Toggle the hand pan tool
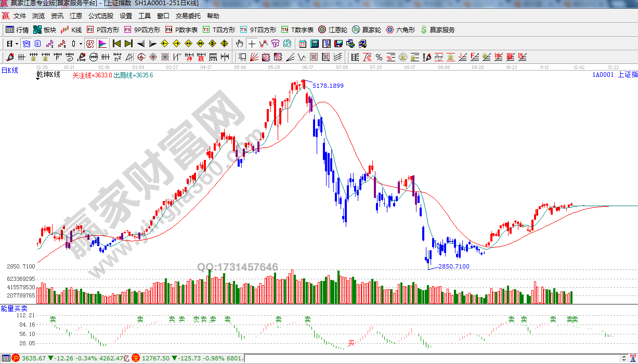The image size is (638, 364). pyautogui.click(x=240, y=44)
